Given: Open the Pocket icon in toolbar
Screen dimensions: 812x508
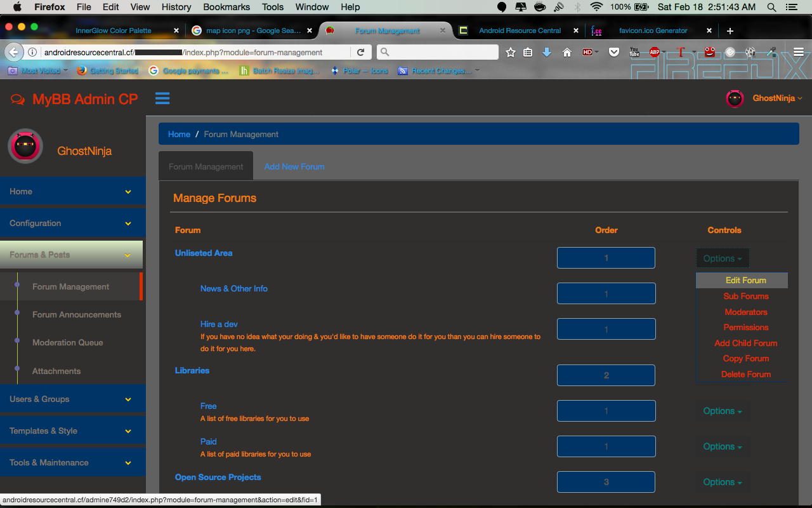Looking at the screenshot, I should click(x=613, y=53).
